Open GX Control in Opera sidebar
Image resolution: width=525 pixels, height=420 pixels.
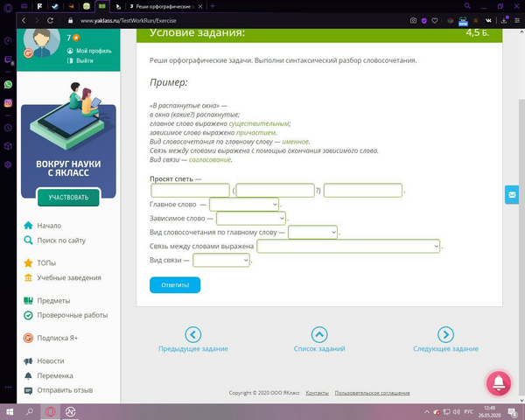click(x=8, y=41)
